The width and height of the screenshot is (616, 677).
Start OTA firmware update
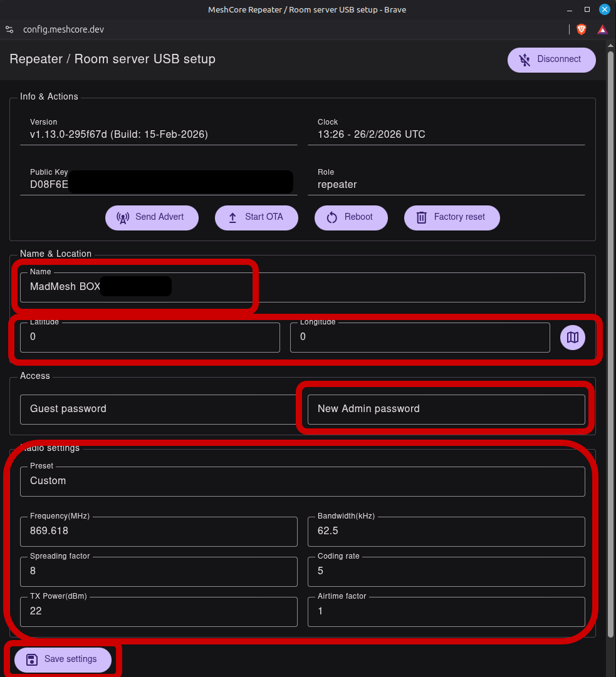point(256,217)
